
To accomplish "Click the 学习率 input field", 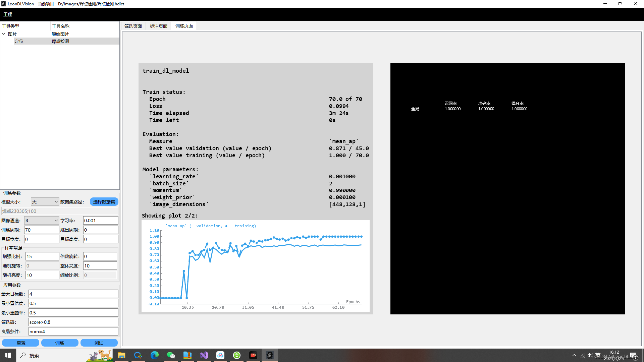I will pos(101,221).
